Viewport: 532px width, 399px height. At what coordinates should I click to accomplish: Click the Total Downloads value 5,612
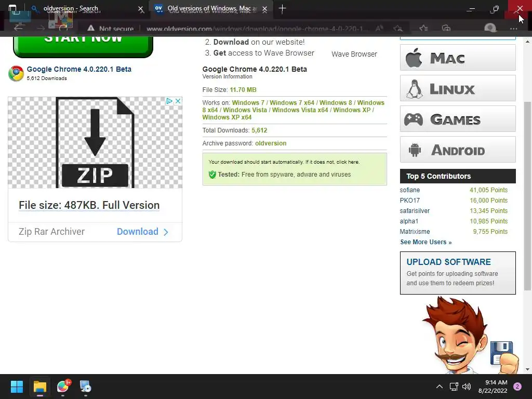(259, 130)
